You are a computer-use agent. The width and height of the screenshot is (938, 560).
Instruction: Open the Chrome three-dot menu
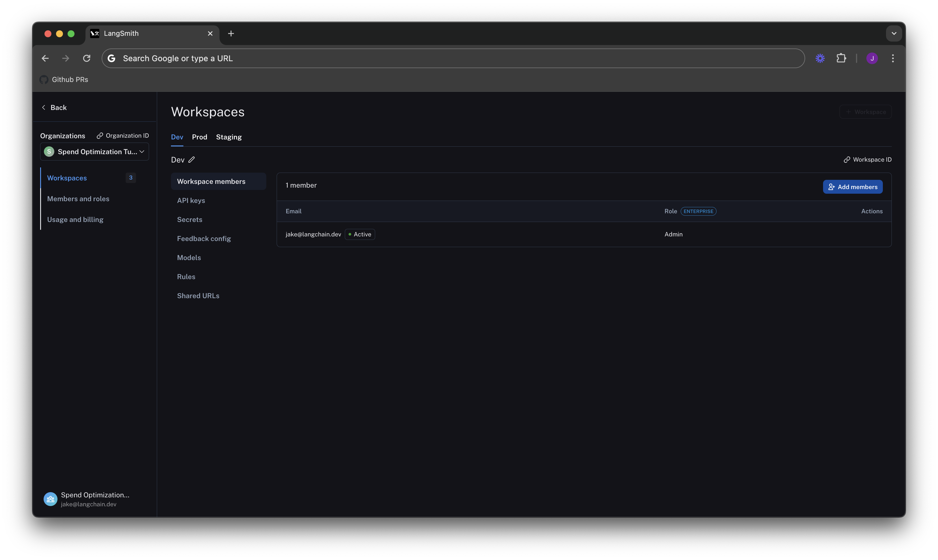(x=893, y=58)
